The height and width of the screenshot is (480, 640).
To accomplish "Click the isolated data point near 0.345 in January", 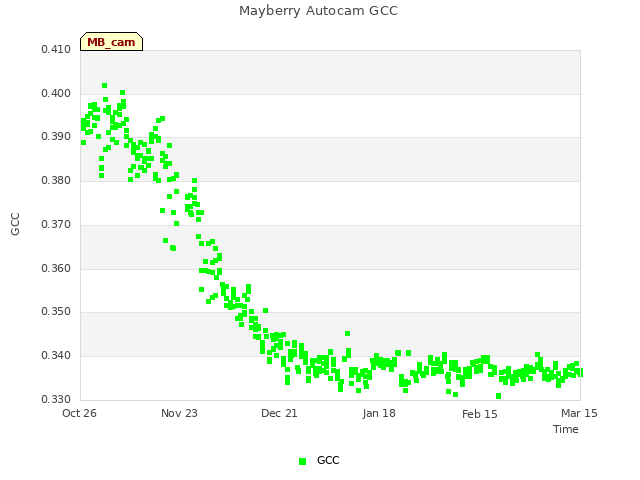I will tap(347, 334).
